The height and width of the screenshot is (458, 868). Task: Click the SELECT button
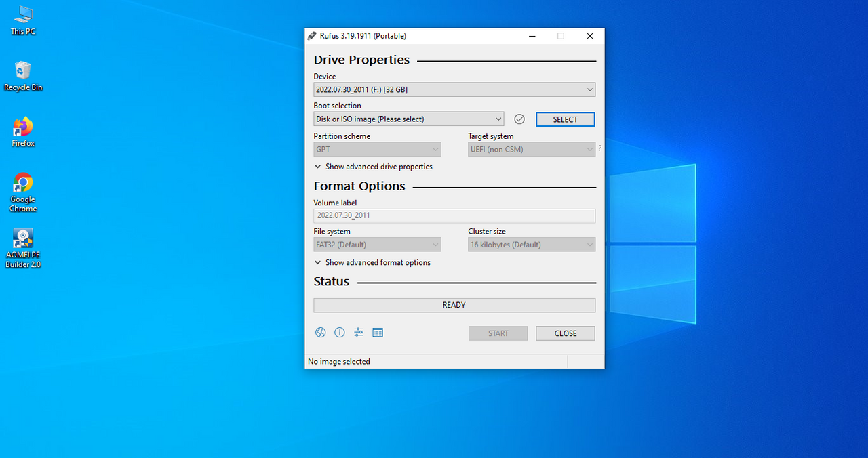click(x=565, y=119)
